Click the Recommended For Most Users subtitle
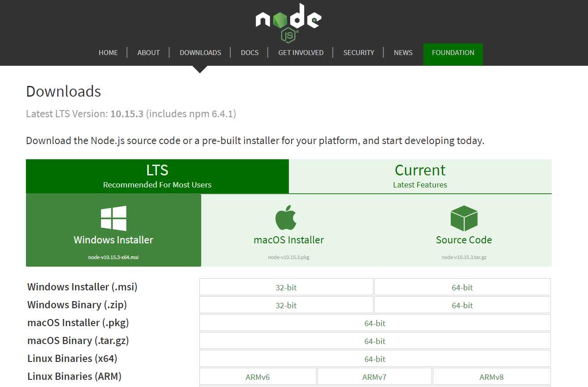588x387 pixels. pyautogui.click(x=157, y=185)
